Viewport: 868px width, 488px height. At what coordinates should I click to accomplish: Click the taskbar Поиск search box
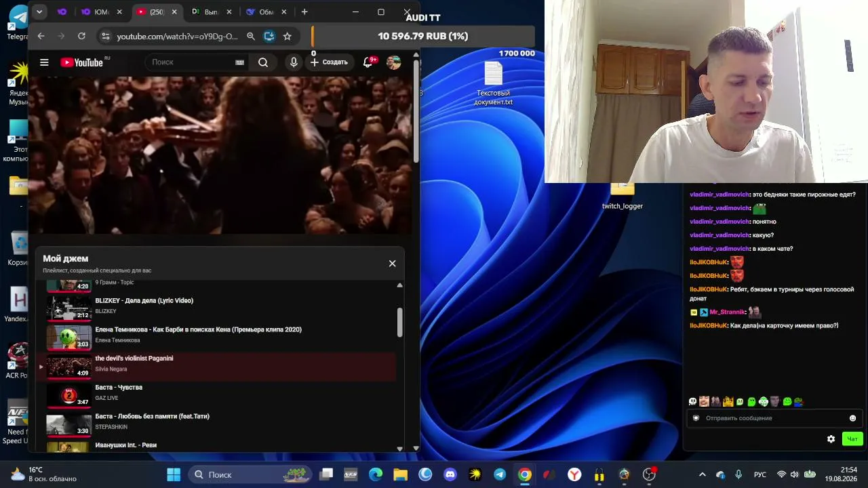[x=250, y=474]
